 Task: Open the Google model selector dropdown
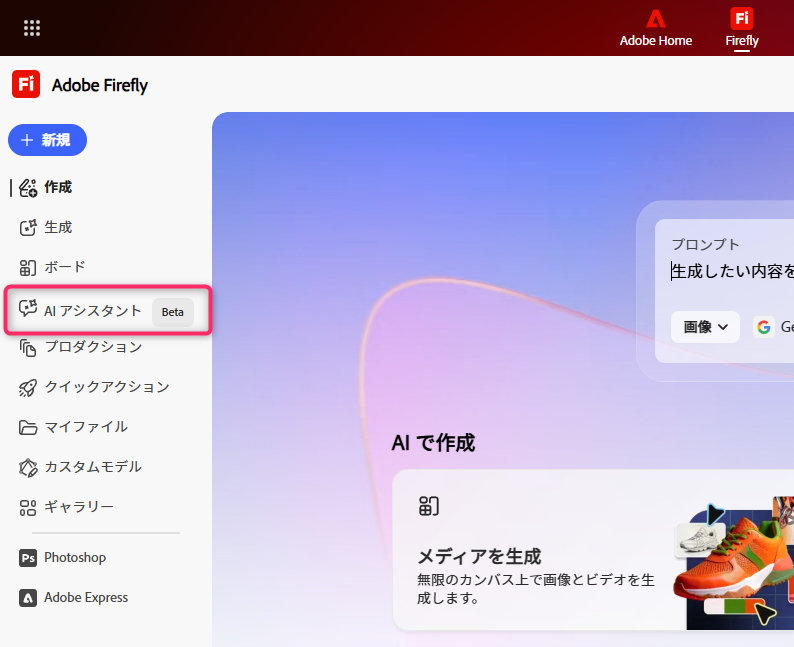(774, 327)
